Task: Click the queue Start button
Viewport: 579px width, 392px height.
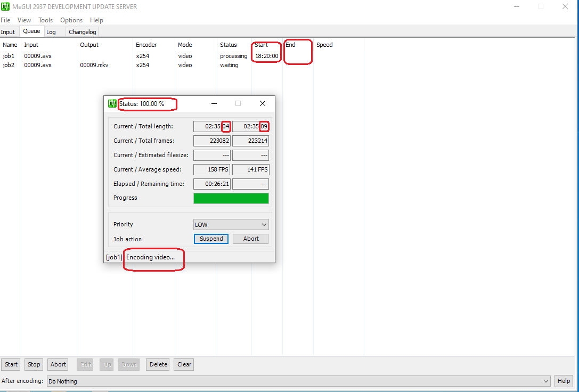Action: tap(11, 364)
